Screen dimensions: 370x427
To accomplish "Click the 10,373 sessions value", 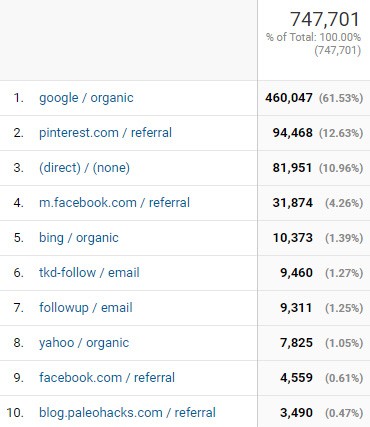I will tap(292, 238).
